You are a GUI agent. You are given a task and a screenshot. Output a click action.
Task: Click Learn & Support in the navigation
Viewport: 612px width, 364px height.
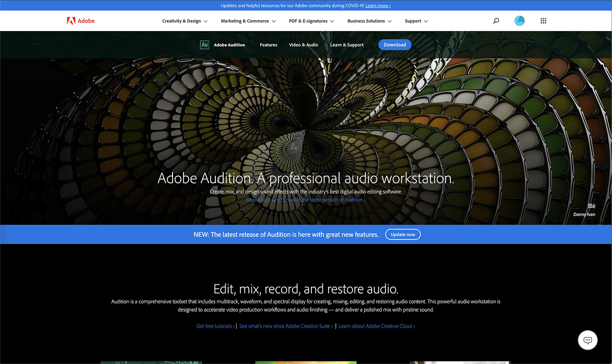[x=346, y=45]
